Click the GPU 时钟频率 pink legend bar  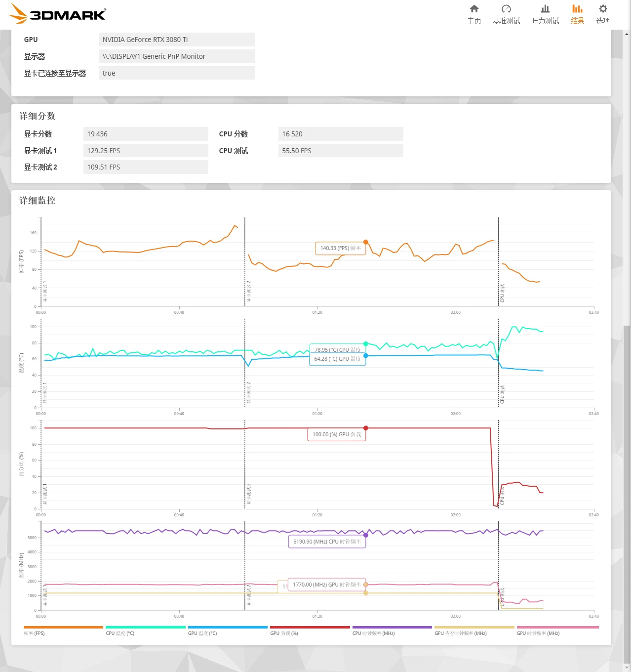557,627
